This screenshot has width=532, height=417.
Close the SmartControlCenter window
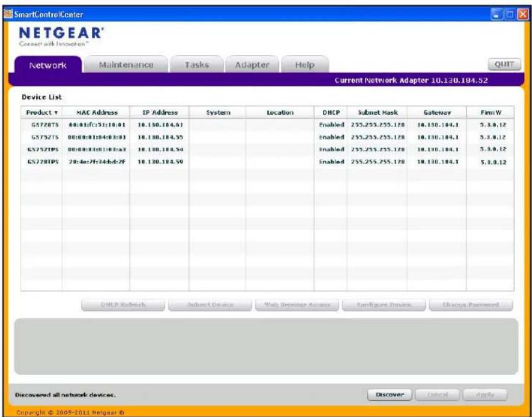click(523, 15)
